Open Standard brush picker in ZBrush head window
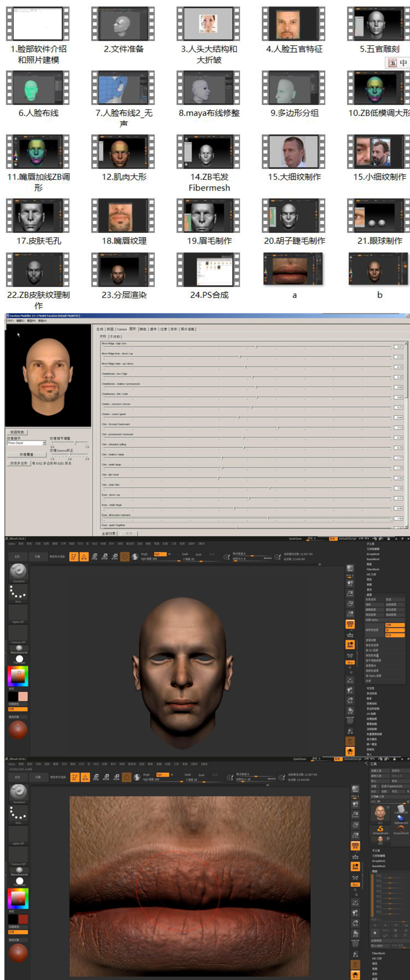 tap(18, 573)
